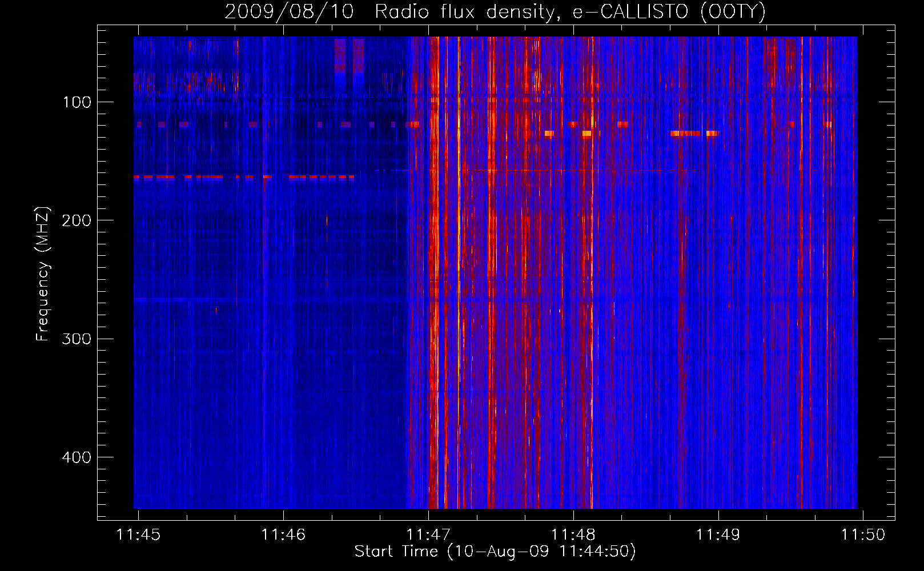Screen dimensions: 924x571
Task: Click the 11:45 time tick label
Action: [138, 534]
